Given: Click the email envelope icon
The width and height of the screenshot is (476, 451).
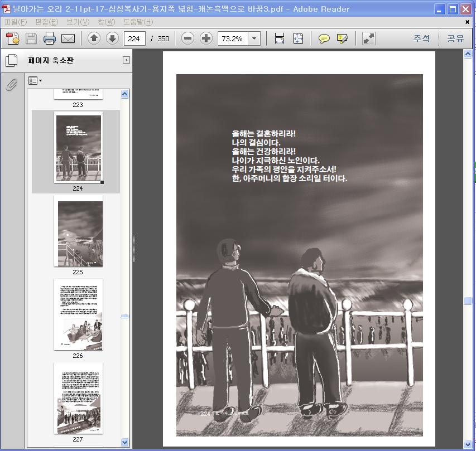Looking at the screenshot, I should click(x=68, y=38).
